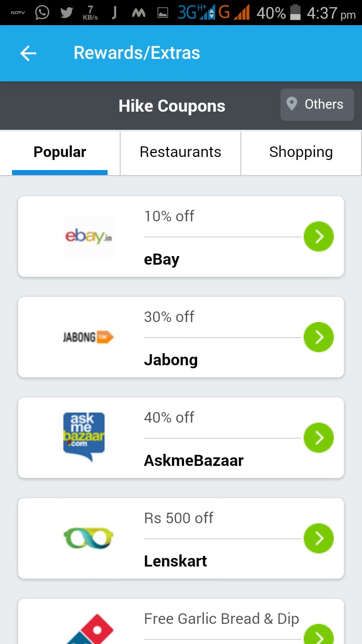
Task: Open the Free Garlic Bread & Dip offer
Action: tap(221, 619)
